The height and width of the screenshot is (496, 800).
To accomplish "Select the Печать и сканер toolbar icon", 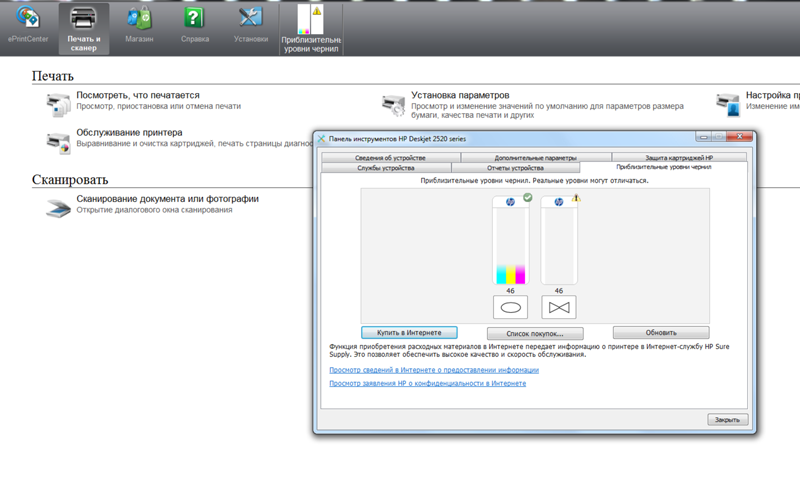I will pyautogui.click(x=84, y=29).
